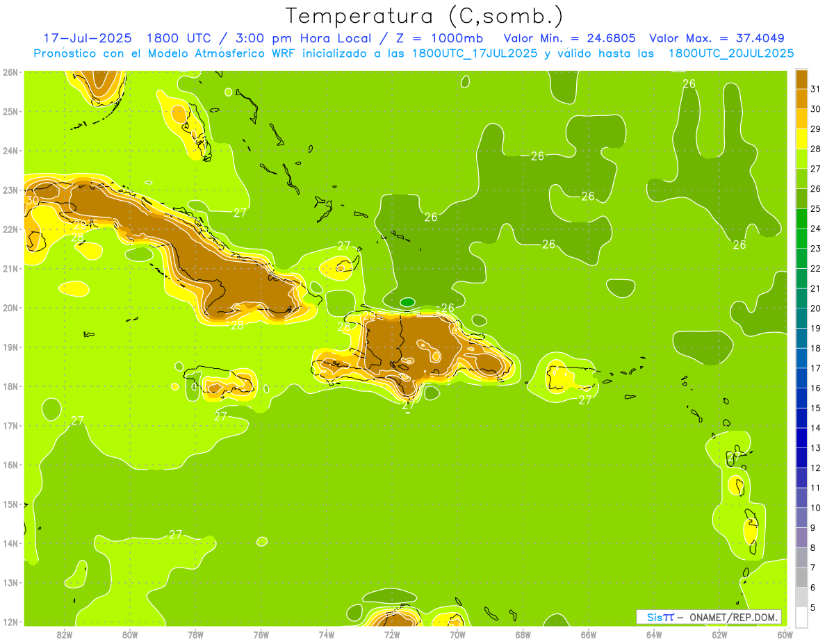
Task: Click the yellow color bar segment between 28 and 29
Action: (801, 139)
